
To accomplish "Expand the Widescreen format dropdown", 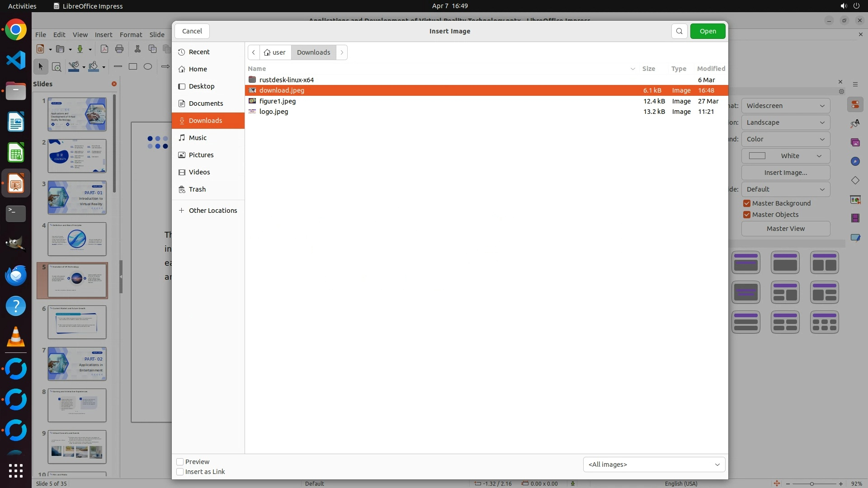I will click(785, 106).
